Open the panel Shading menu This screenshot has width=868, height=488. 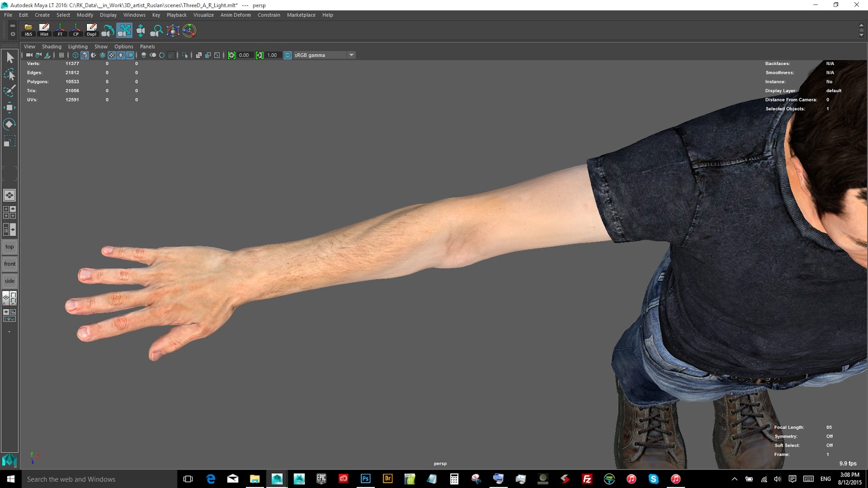52,47
